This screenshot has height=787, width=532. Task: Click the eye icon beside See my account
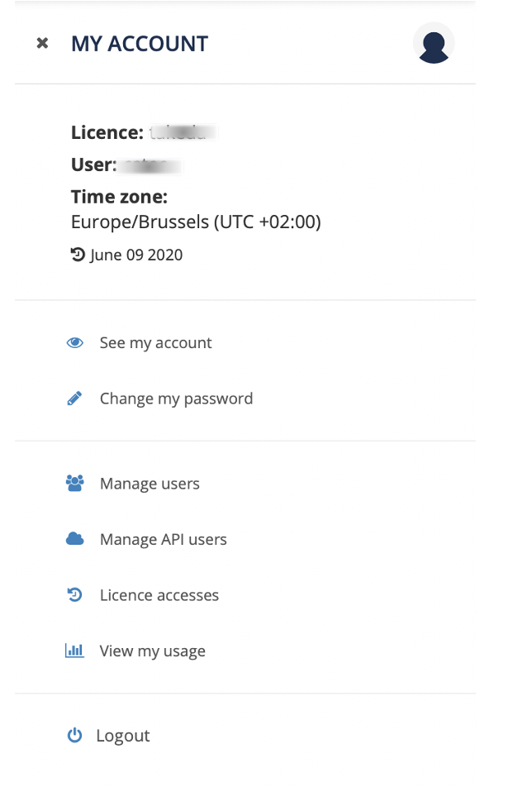click(75, 343)
